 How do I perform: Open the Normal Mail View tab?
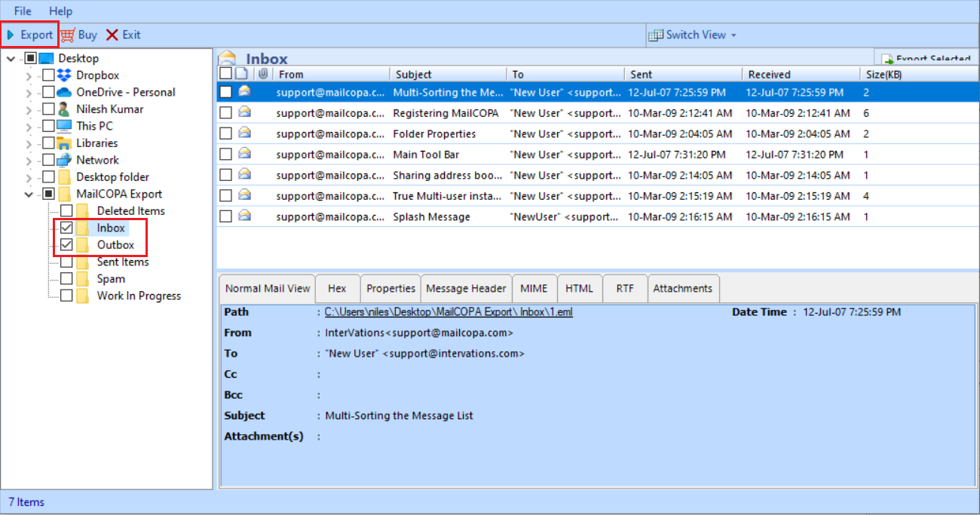tap(268, 288)
